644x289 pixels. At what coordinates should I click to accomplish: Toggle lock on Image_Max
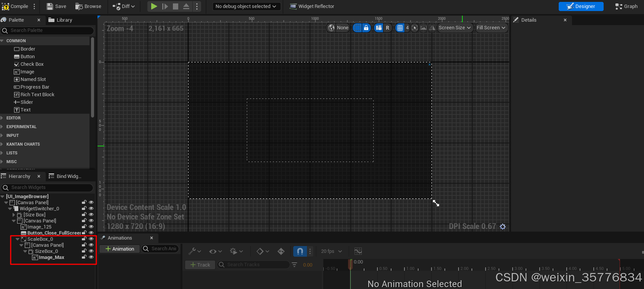pos(84,257)
